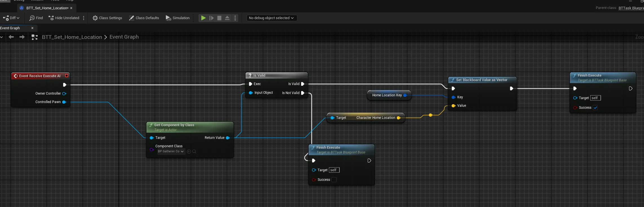Click Event Graph in the breadcrumb

[x=124, y=37]
